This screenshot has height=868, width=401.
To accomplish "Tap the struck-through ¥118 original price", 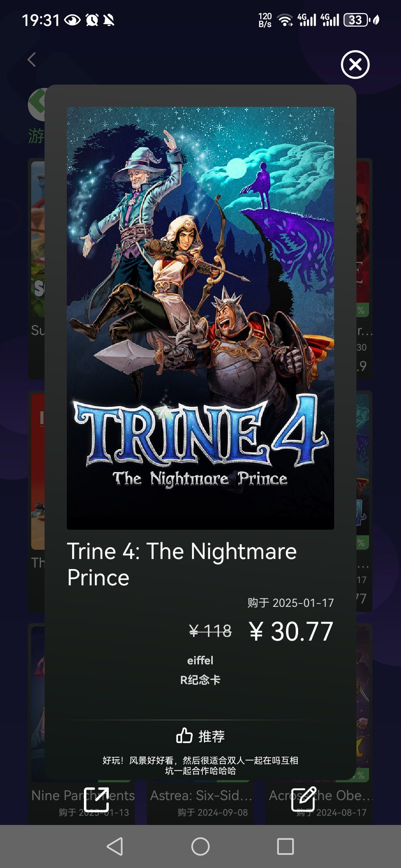I will point(210,631).
